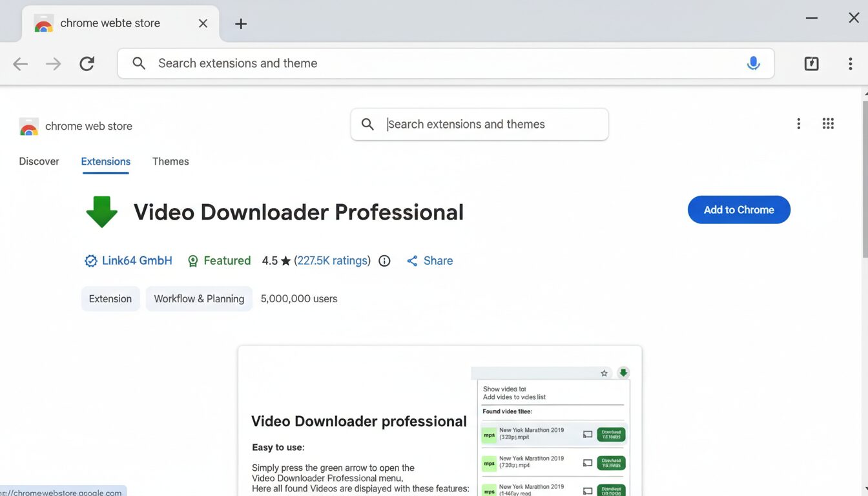868x496 pixels.
Task: Click the Featured badge icon
Action: [x=192, y=261]
